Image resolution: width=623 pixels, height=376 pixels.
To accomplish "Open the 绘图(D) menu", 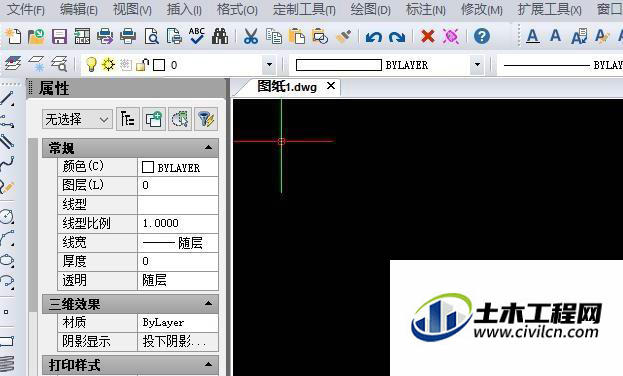I will point(371,10).
